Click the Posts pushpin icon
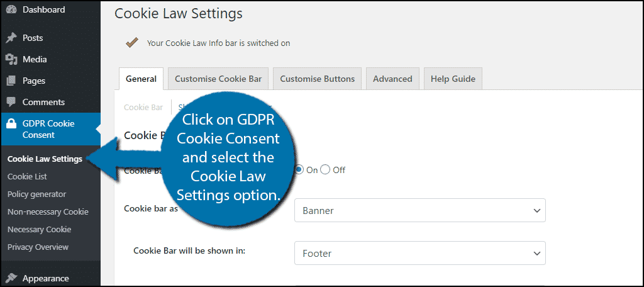The image size is (644, 287). (x=11, y=38)
